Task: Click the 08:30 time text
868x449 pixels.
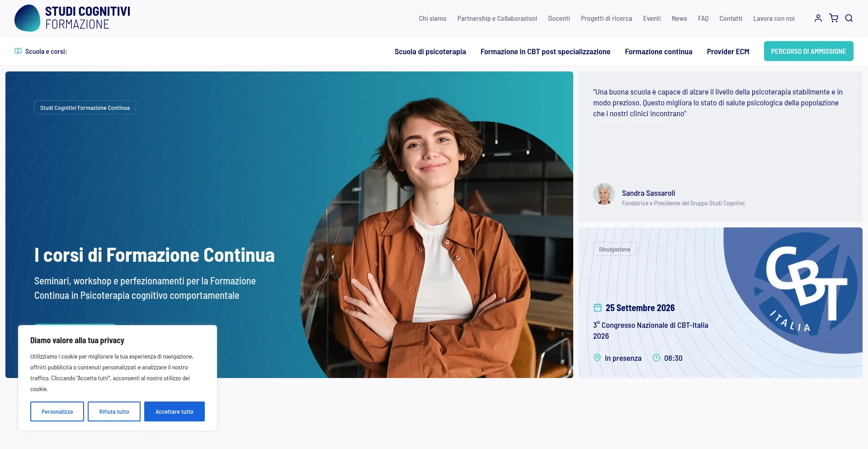Action: tap(673, 358)
